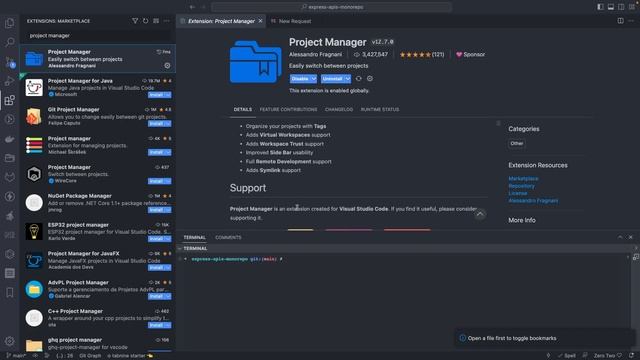Open Install dropdown for Git Project Manager
This screenshot has height=360, width=640.
(x=168, y=123)
